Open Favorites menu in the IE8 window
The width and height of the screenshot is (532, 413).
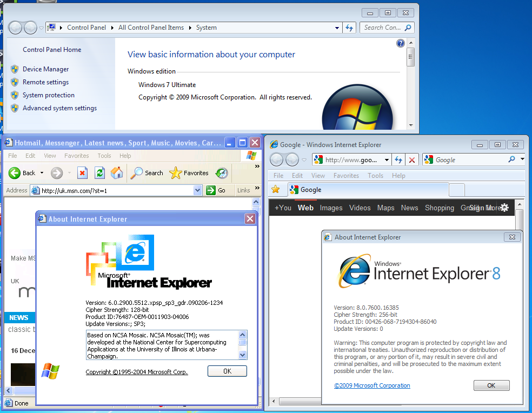pos(346,176)
